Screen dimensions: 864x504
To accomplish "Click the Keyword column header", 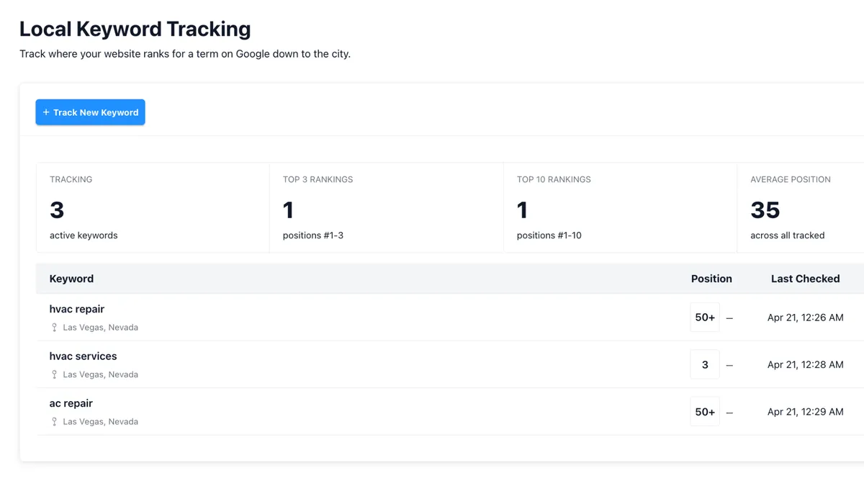I will [71, 279].
